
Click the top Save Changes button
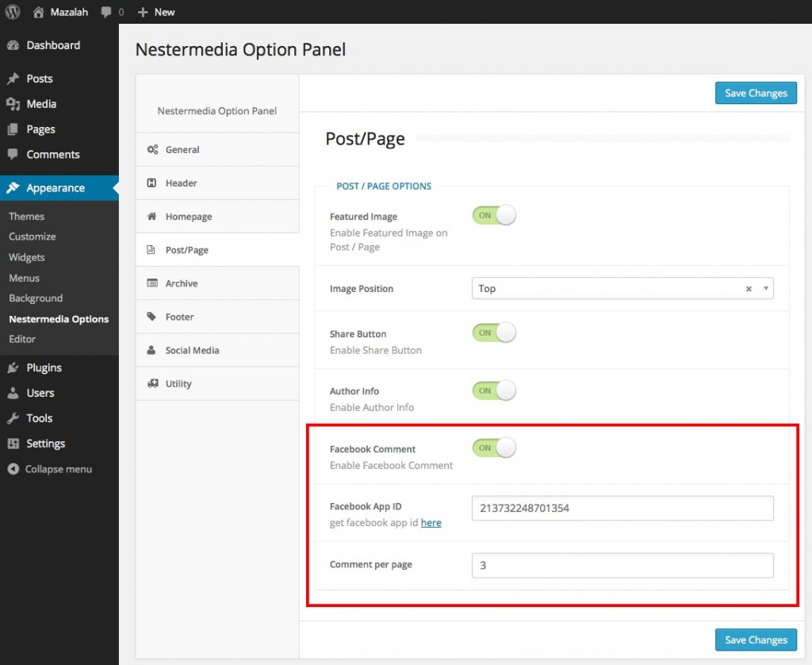756,94
